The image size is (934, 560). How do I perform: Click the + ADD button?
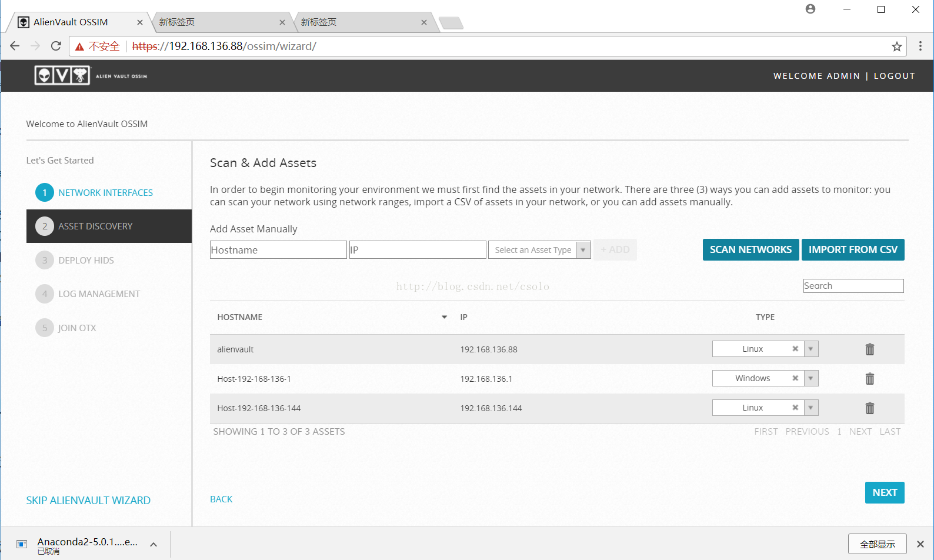click(x=615, y=249)
